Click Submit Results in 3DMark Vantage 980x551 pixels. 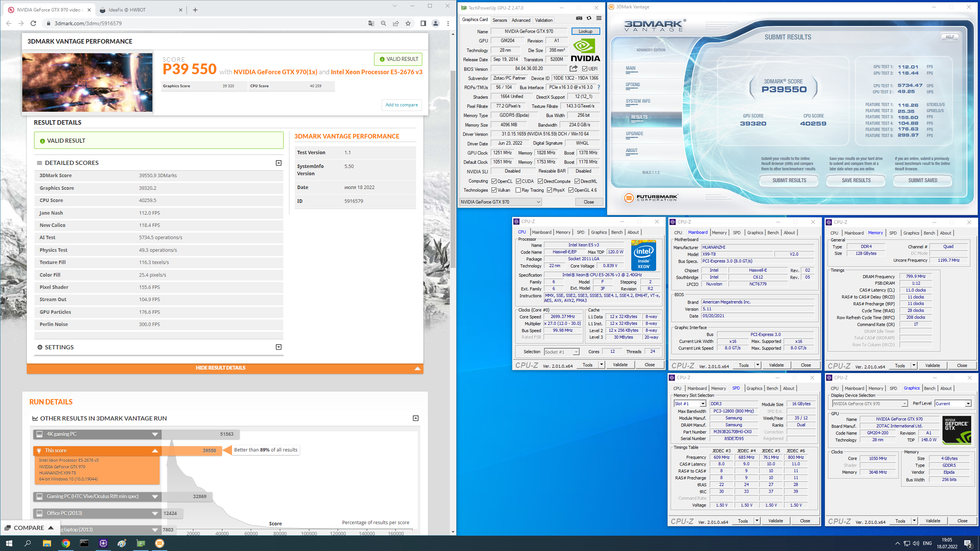coord(789,181)
